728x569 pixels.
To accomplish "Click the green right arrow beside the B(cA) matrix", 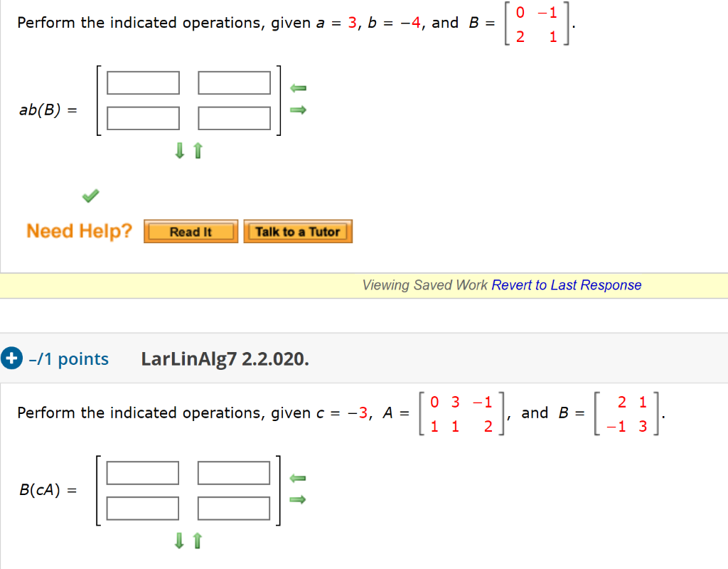I will click(x=297, y=499).
